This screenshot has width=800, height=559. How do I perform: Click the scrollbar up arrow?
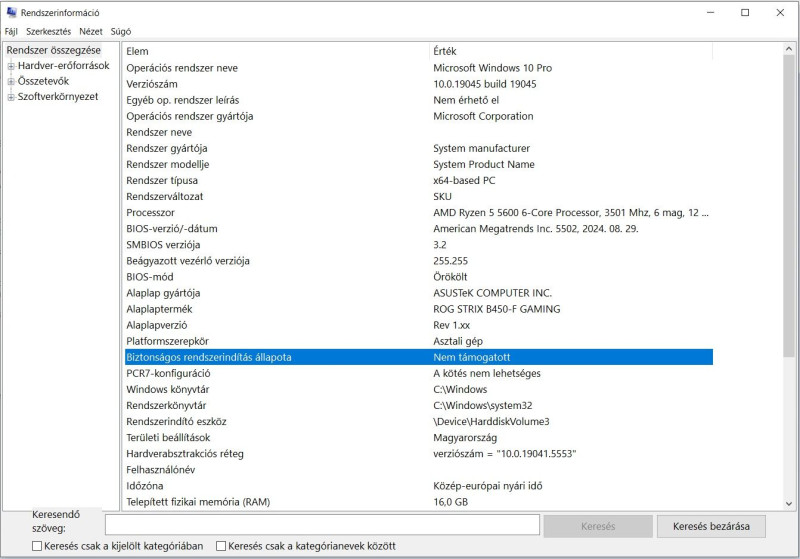(789, 49)
